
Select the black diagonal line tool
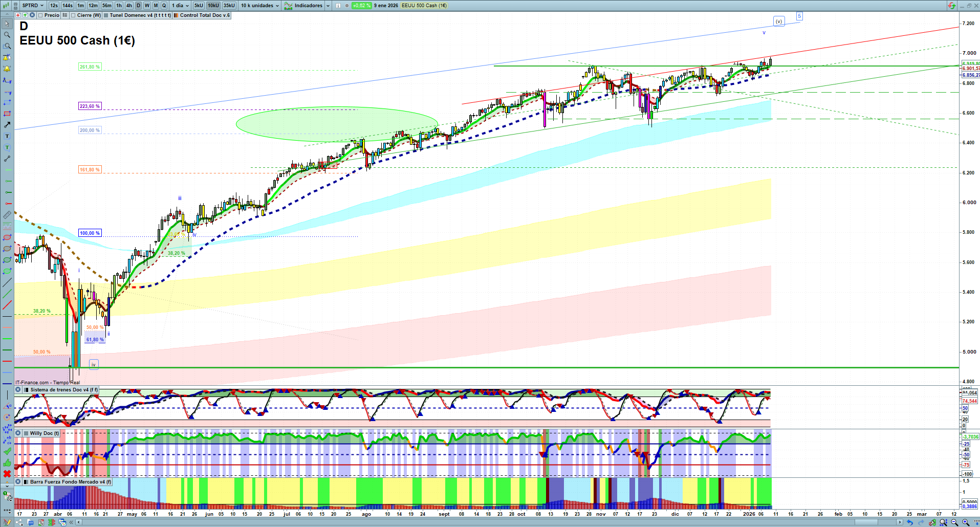pos(7,282)
